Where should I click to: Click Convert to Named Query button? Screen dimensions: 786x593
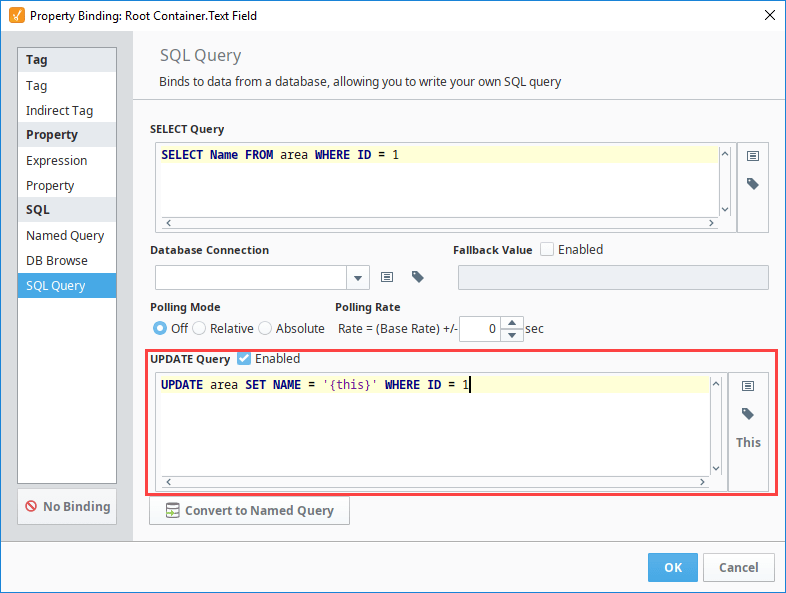point(249,510)
